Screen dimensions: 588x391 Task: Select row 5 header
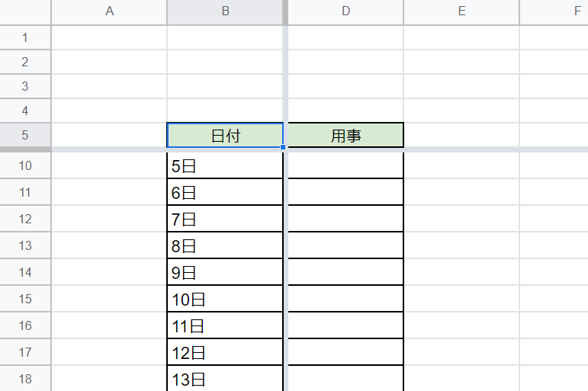(x=25, y=135)
